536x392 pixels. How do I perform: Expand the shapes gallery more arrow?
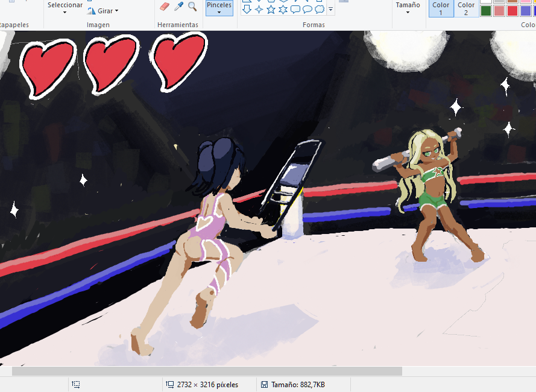coord(330,10)
